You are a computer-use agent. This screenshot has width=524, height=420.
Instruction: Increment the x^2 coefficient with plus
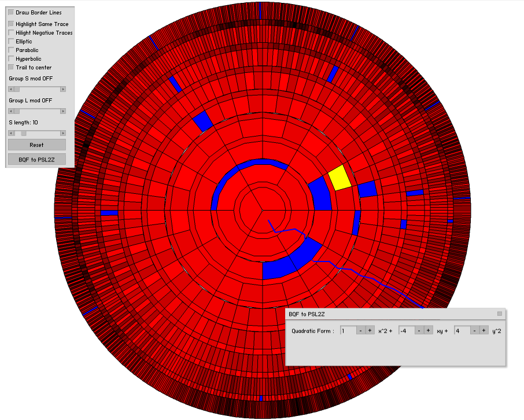(x=370, y=330)
